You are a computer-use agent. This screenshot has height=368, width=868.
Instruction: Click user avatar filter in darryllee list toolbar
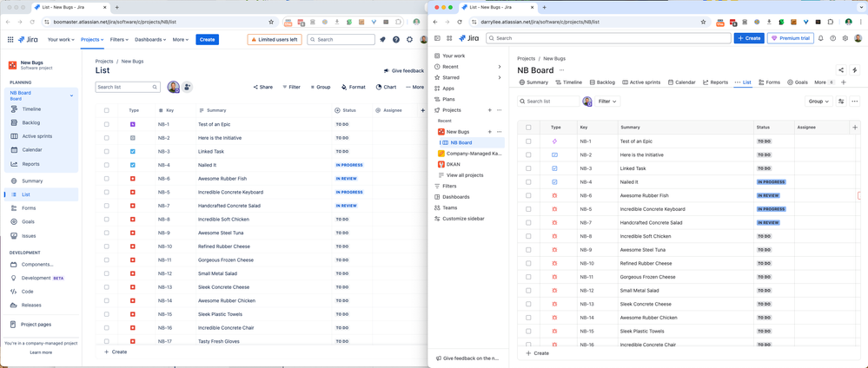click(x=586, y=102)
